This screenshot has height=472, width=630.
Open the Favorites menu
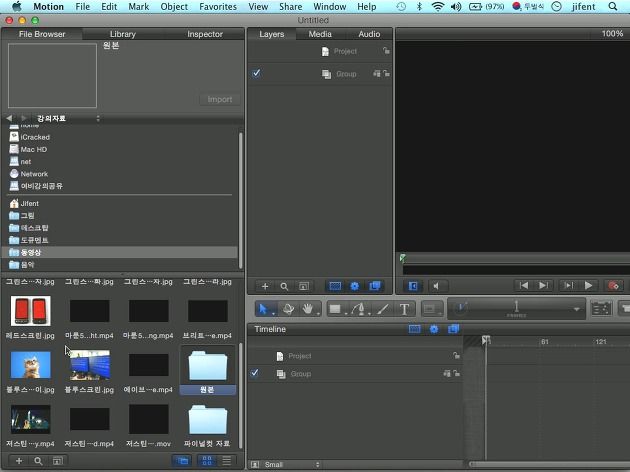(x=218, y=6)
